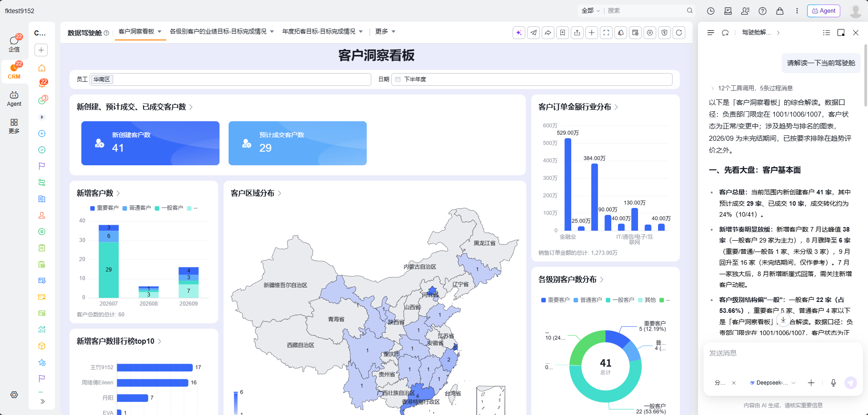Click the theme swatches icon in dashboard toolbar

[x=621, y=33]
